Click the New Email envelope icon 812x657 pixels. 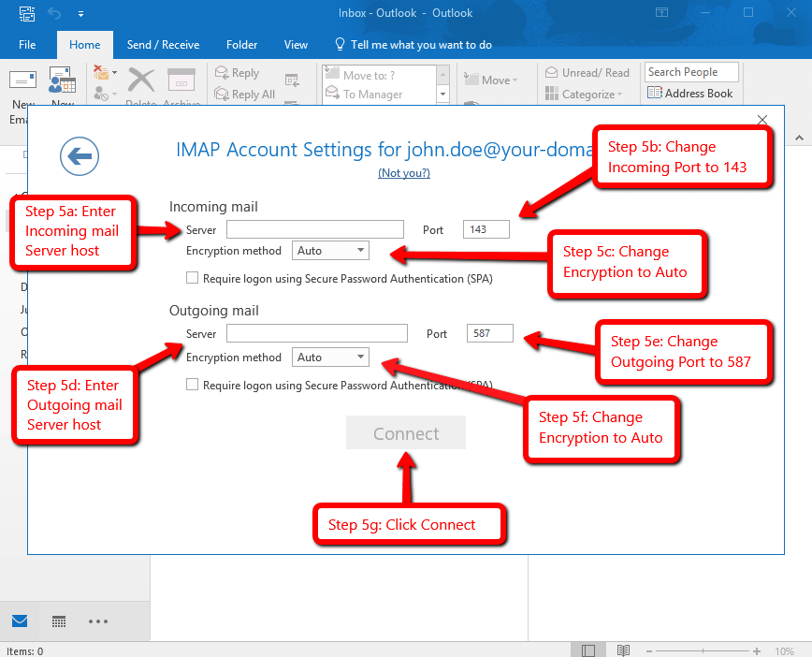click(x=22, y=80)
